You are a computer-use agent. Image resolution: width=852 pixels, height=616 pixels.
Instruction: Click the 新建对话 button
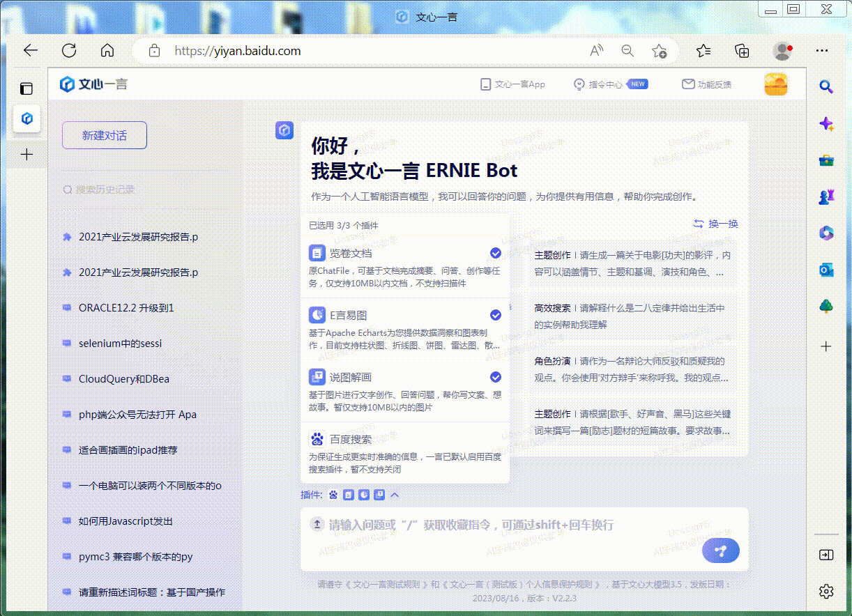coord(105,135)
